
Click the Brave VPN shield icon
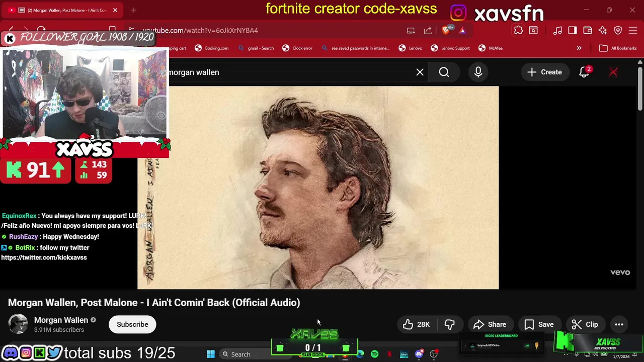point(618,30)
